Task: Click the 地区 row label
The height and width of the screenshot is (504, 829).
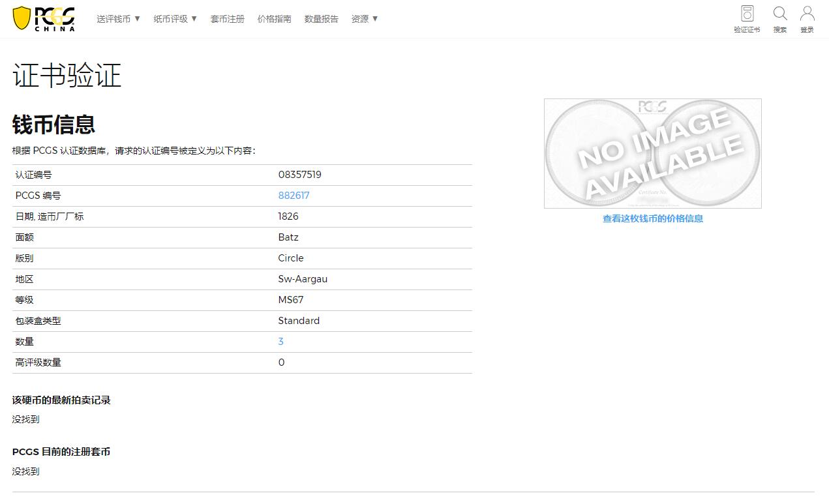Action: pos(25,279)
